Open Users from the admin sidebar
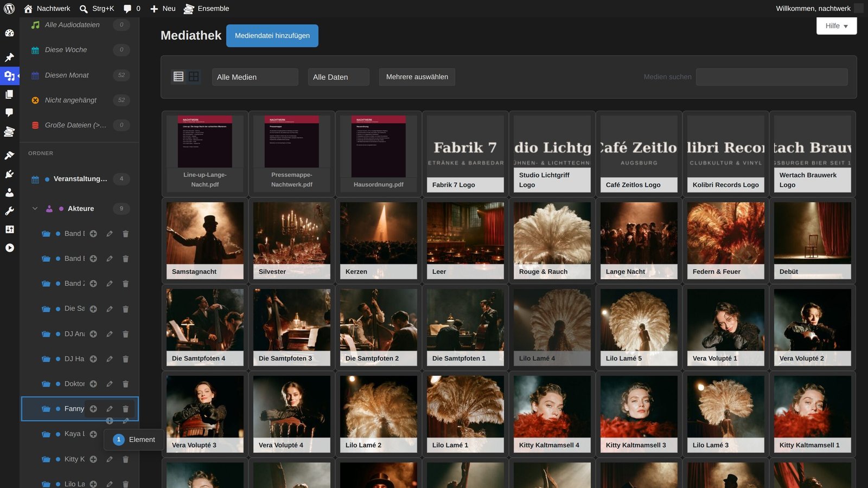The width and height of the screenshot is (868, 488). tap(9, 192)
